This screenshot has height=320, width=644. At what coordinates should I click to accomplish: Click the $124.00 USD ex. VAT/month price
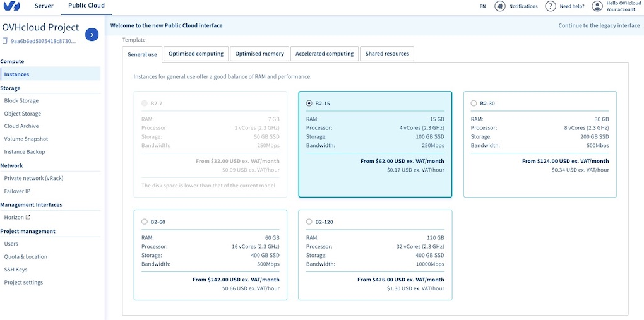566,161
